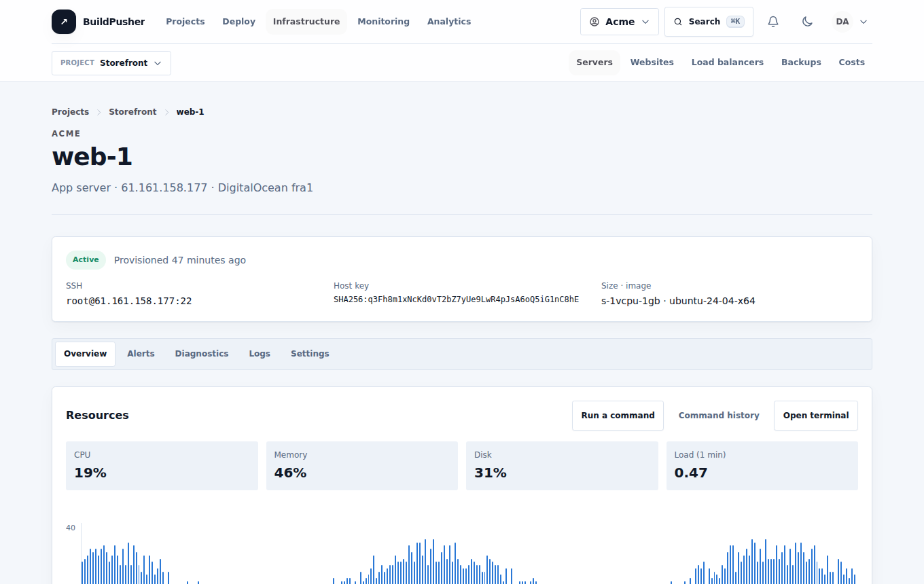Image resolution: width=924 pixels, height=584 pixels.
Task: Open Load balancers section
Action: [x=728, y=62]
